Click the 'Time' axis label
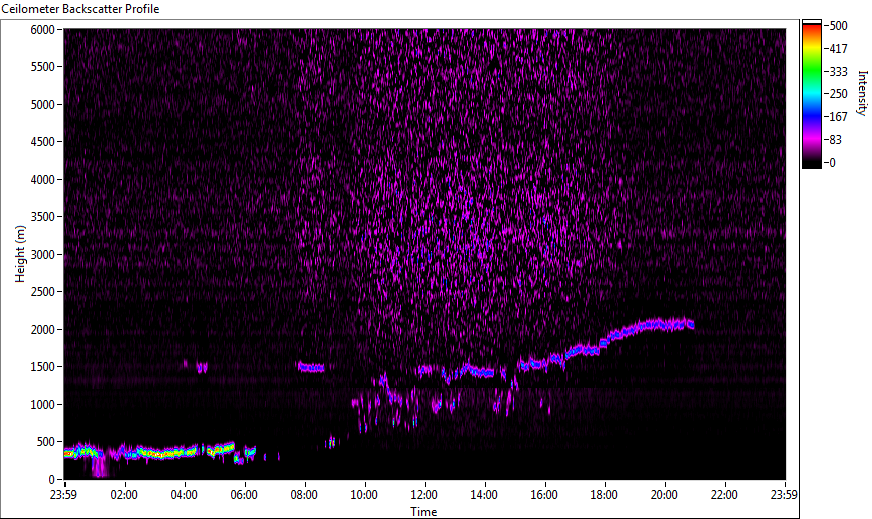Image resolution: width=872 pixels, height=519 pixels. click(424, 512)
